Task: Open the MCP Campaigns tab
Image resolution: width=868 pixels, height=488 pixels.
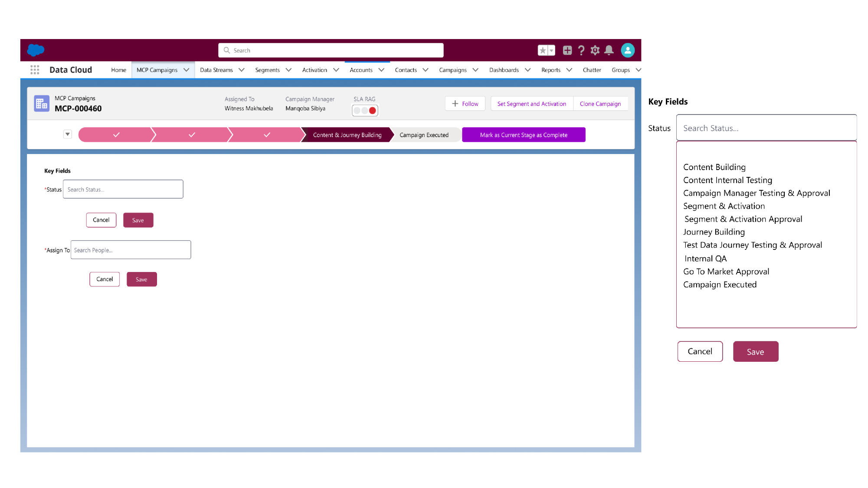Action: point(157,70)
